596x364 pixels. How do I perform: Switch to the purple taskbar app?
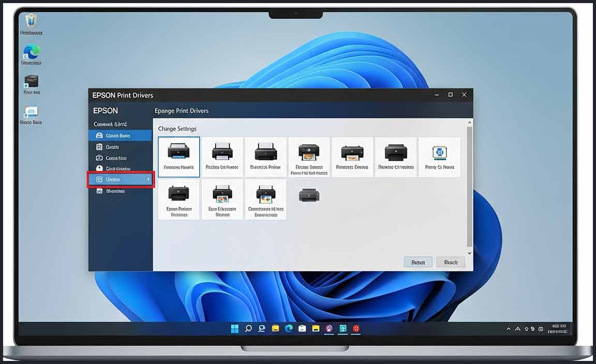coord(329,329)
